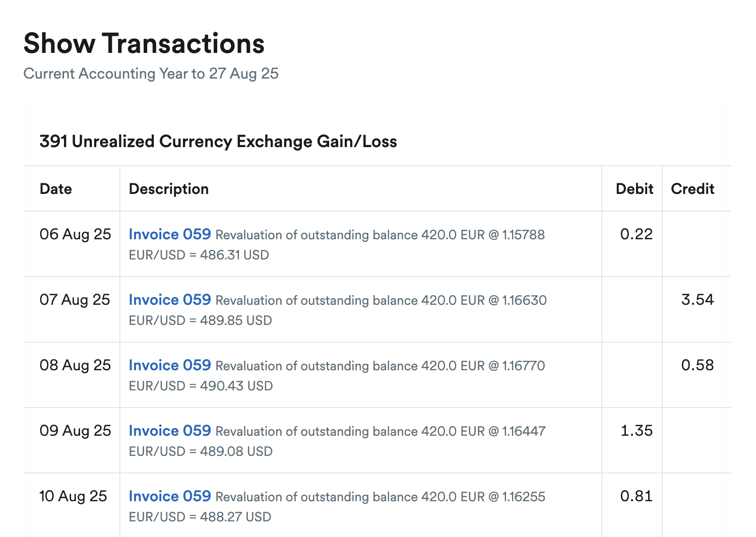This screenshot has height=537, width=756.
Task: Click 'EUR/USD = 489.85 USD' text
Action: click(201, 320)
